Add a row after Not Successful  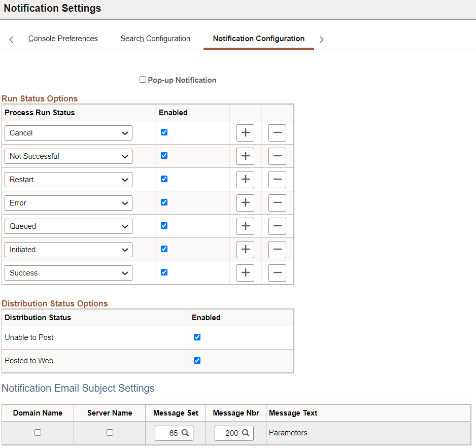pyautogui.click(x=245, y=156)
